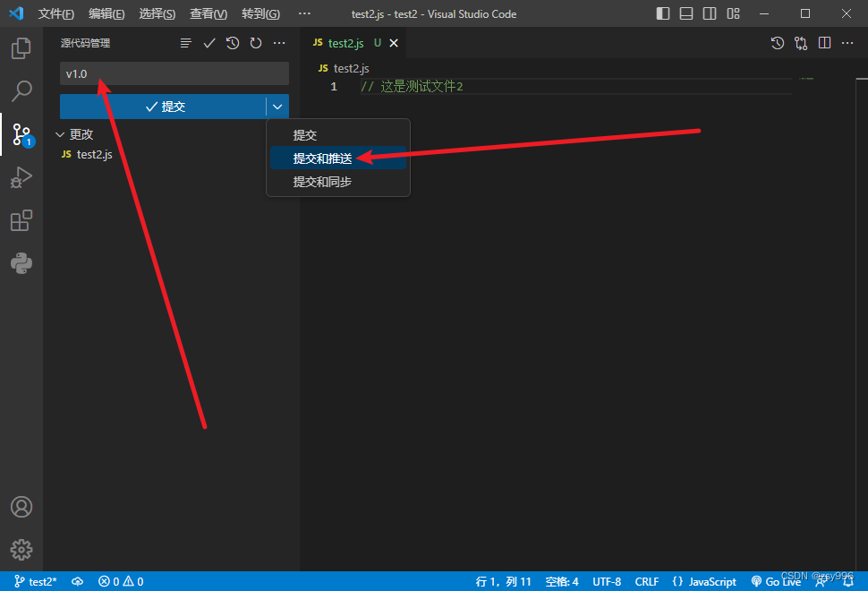Open editor more actions ellipsis
Viewport: 868px width, 591px height.
tap(847, 43)
